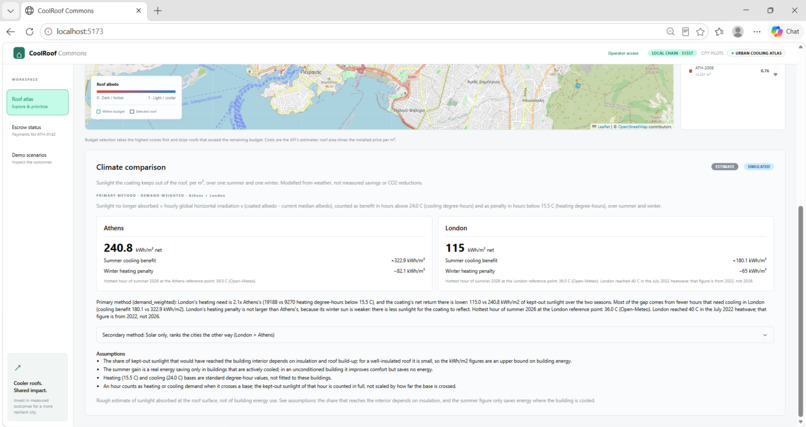806x427 pixels.
Task: Click the London value 115
Action: (455, 248)
